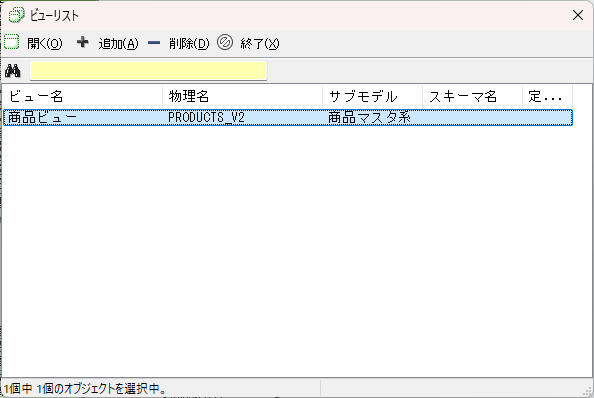The image size is (594, 398).
Task: Exit the dialog via 終了(X) label
Action: pyautogui.click(x=260, y=44)
